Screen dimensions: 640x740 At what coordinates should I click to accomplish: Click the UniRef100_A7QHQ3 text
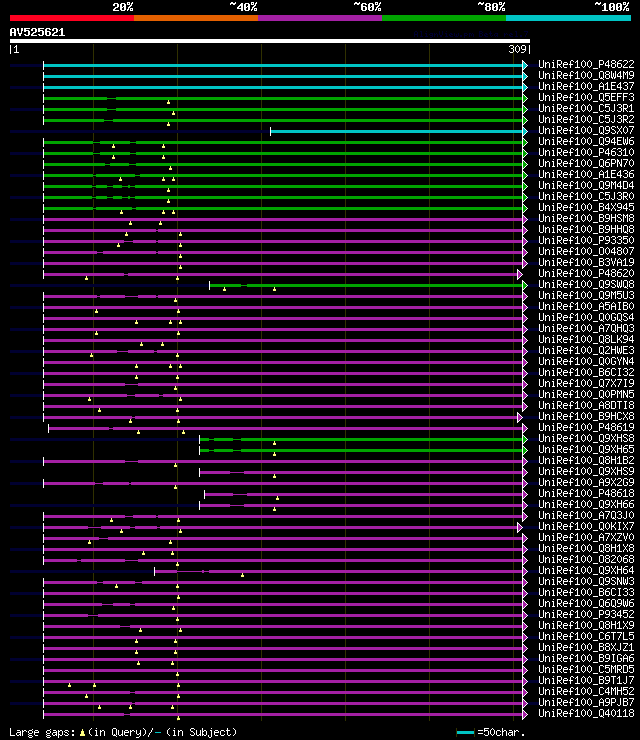coord(586,328)
